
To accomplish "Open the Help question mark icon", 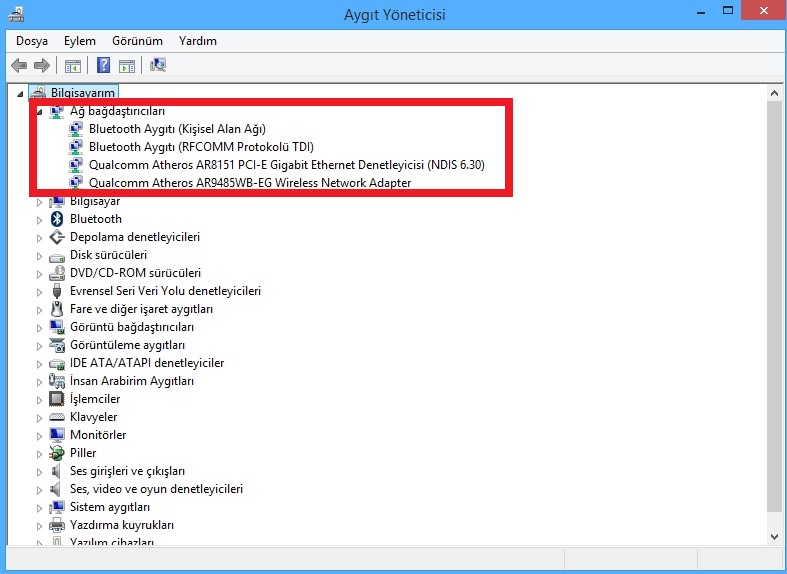I will click(x=103, y=65).
